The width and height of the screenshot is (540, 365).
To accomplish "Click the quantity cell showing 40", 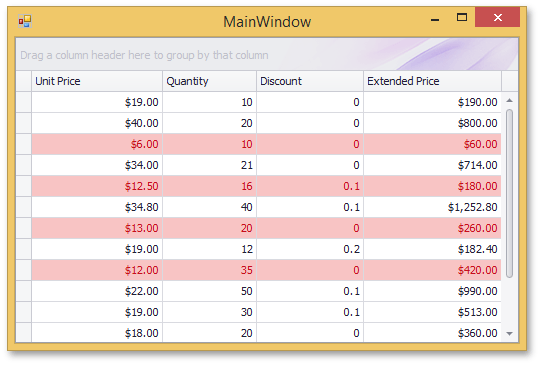I will (x=209, y=207).
